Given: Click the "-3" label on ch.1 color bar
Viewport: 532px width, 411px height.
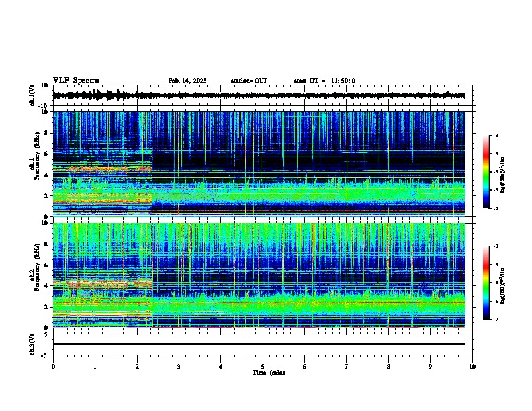Looking at the screenshot, I should click(x=496, y=136).
